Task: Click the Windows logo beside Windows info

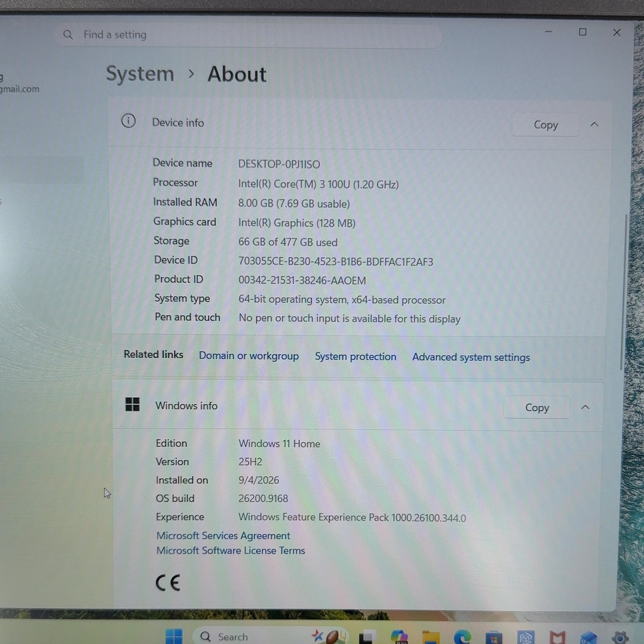Action: pyautogui.click(x=132, y=404)
